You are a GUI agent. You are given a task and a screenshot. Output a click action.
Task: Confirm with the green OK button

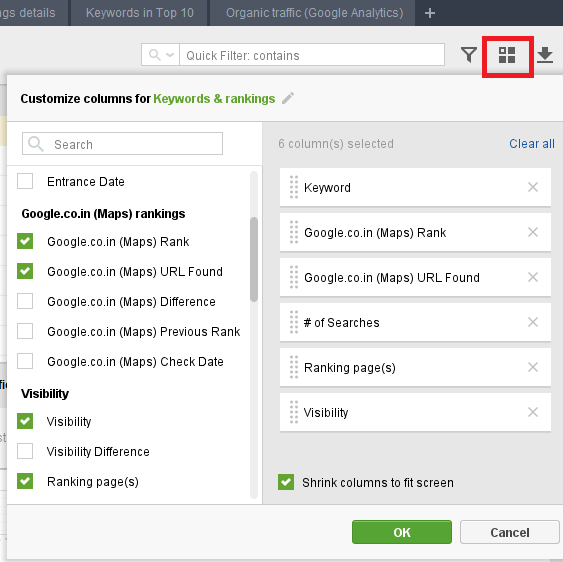click(402, 532)
